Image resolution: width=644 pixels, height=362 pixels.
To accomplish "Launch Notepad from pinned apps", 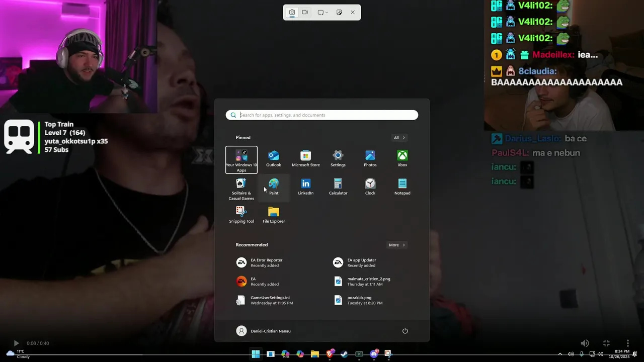I will 403,187.
